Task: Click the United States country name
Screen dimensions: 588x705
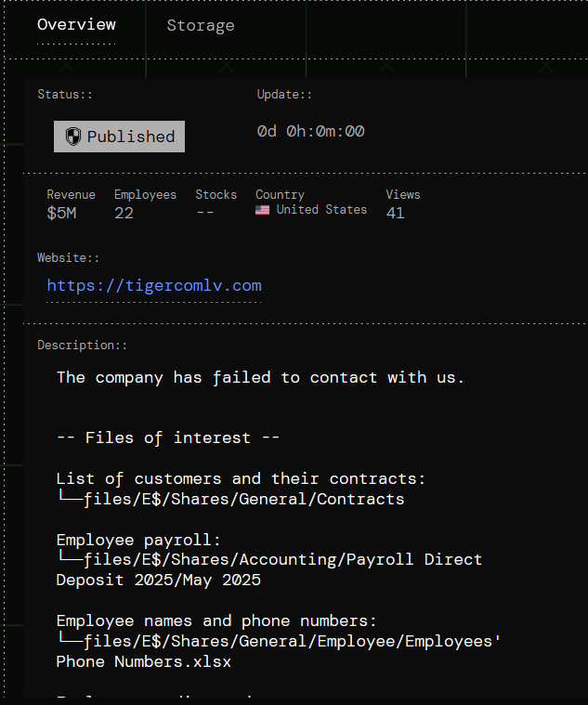Action: [321, 210]
